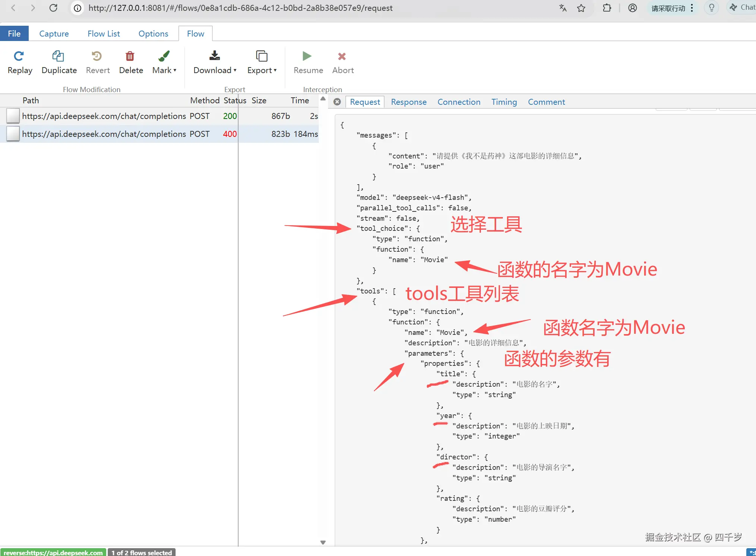Select the flow with status 400
Image resolution: width=756 pixels, height=556 pixels.
(160, 134)
